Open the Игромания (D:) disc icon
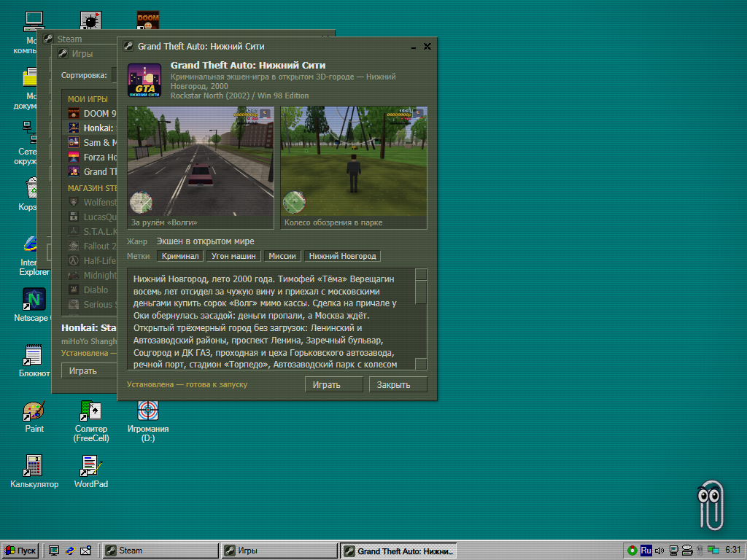Screen dimensions: 747x560 pos(147,421)
